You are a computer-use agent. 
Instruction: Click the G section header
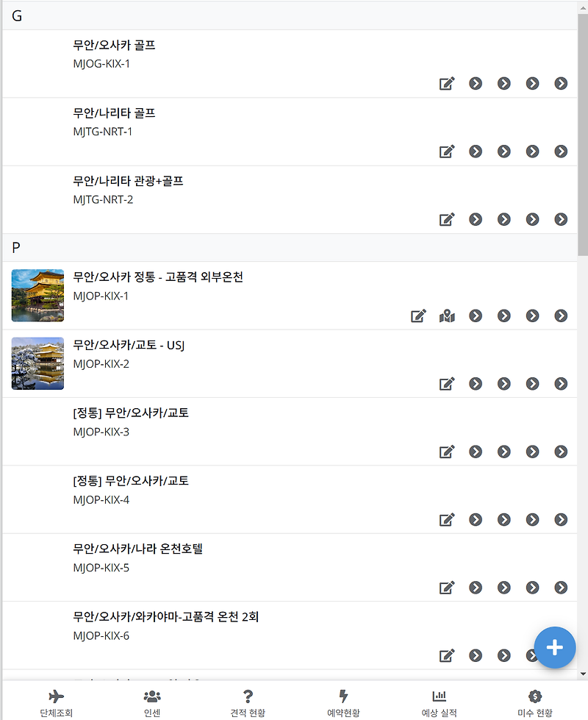(x=290, y=16)
